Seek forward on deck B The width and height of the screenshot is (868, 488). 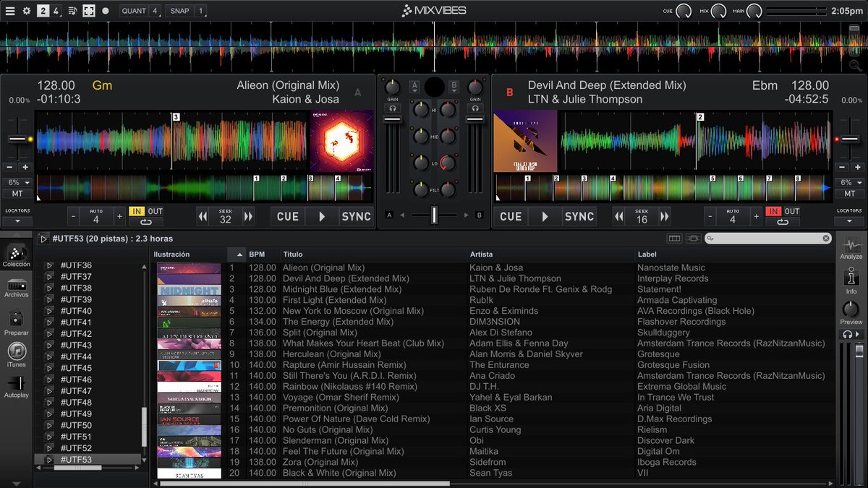pos(664,216)
